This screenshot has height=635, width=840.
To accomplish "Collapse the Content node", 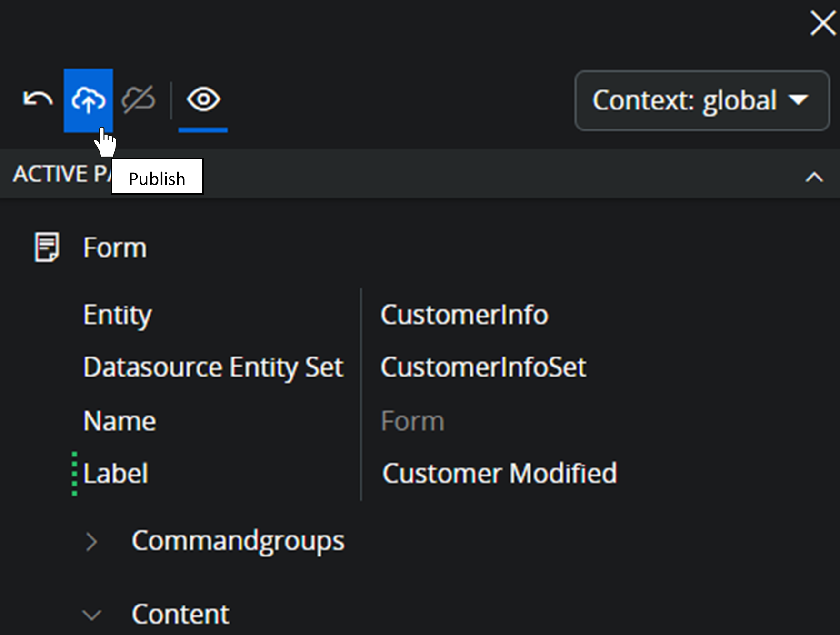I will [x=91, y=615].
